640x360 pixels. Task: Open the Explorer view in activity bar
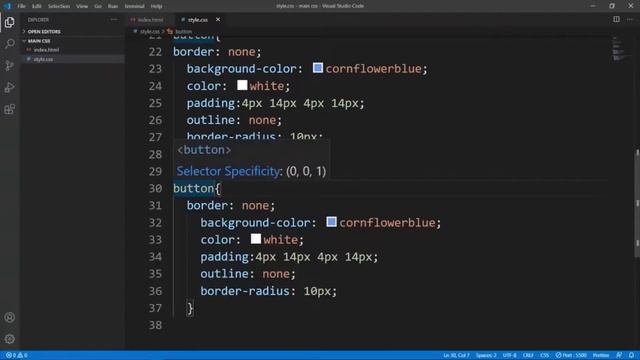tap(9, 22)
